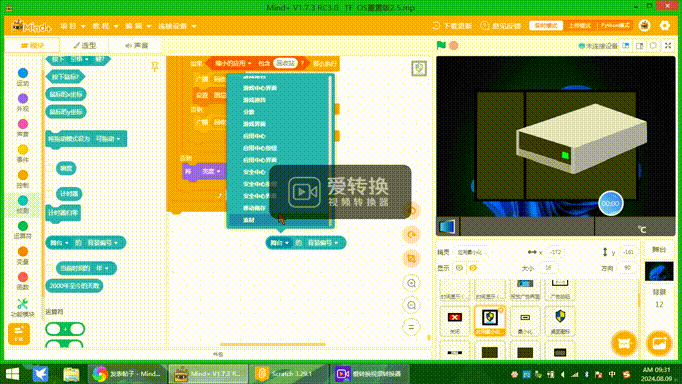Set sprite hidden with crossed eye icon
Image resolution: width=682 pixels, height=384 pixels.
[x=473, y=268]
